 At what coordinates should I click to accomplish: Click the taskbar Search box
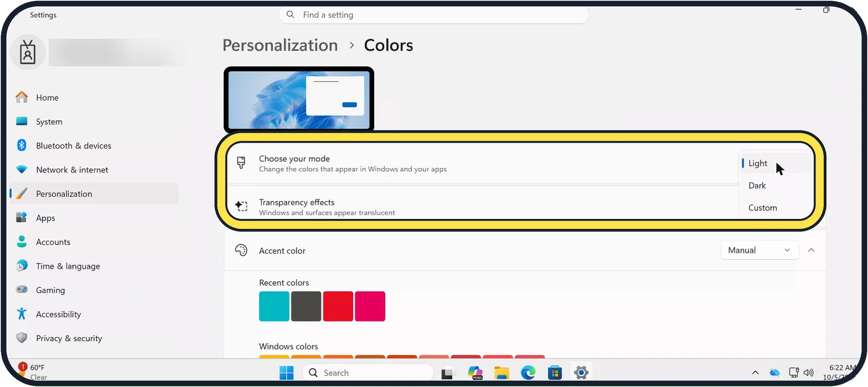(x=368, y=373)
